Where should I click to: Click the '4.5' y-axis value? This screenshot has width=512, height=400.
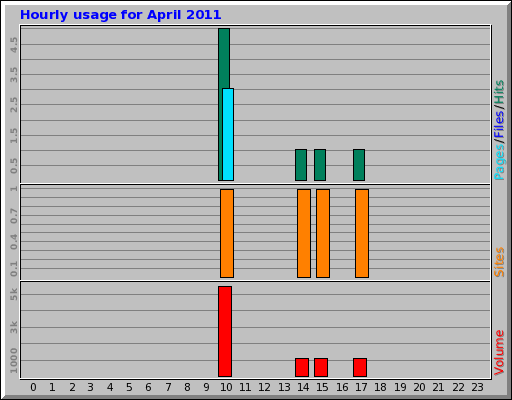pyautogui.click(x=14, y=45)
